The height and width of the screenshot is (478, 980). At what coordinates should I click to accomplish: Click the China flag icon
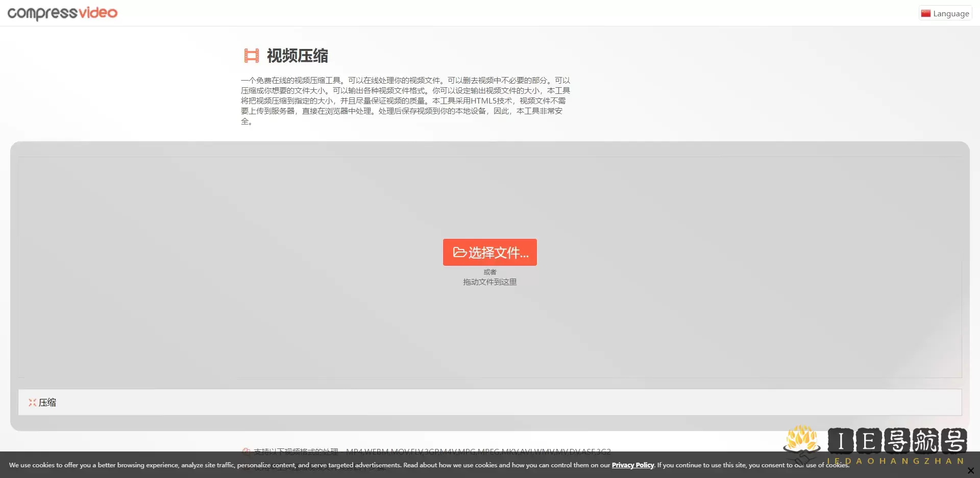926,14
